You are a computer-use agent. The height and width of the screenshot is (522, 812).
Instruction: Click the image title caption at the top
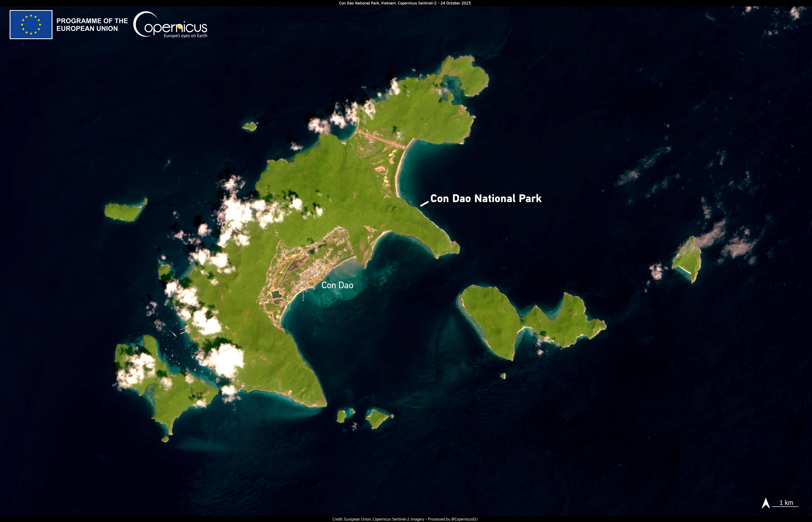tap(405, 3)
